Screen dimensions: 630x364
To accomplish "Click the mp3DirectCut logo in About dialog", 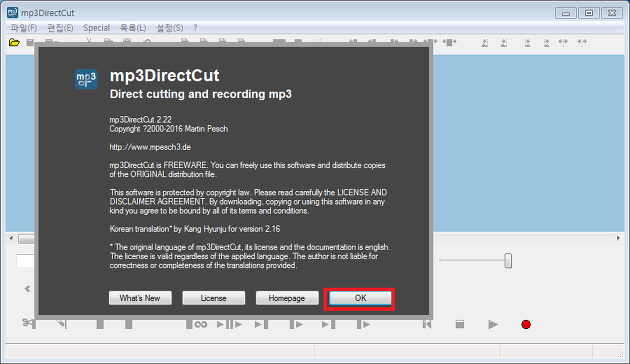I will click(86, 79).
